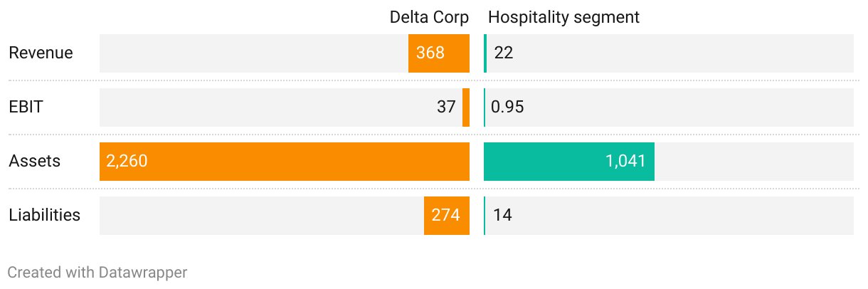
Task: Click the Delta Corp column header
Action: 429,17
